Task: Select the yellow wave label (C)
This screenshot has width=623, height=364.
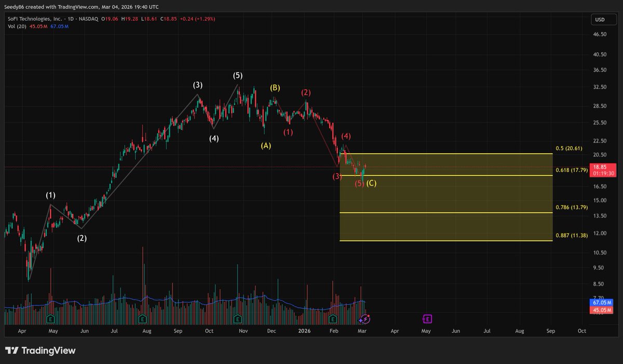Action: (371, 183)
